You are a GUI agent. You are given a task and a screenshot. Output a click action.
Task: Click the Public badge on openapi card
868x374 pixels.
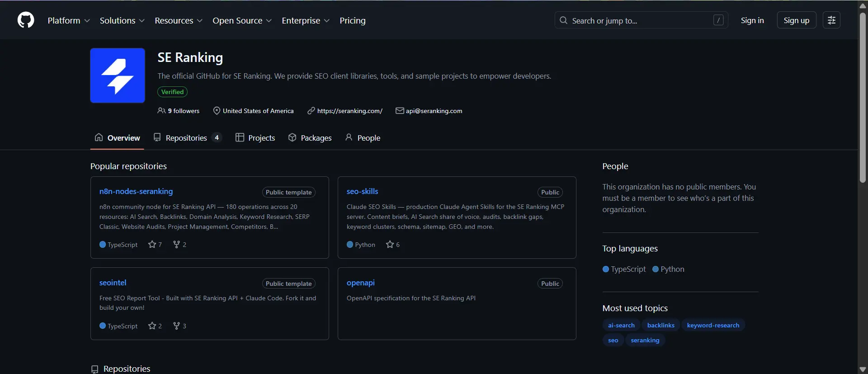click(550, 284)
